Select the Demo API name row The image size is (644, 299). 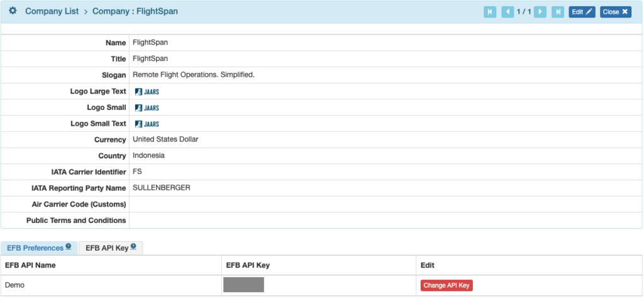point(15,285)
